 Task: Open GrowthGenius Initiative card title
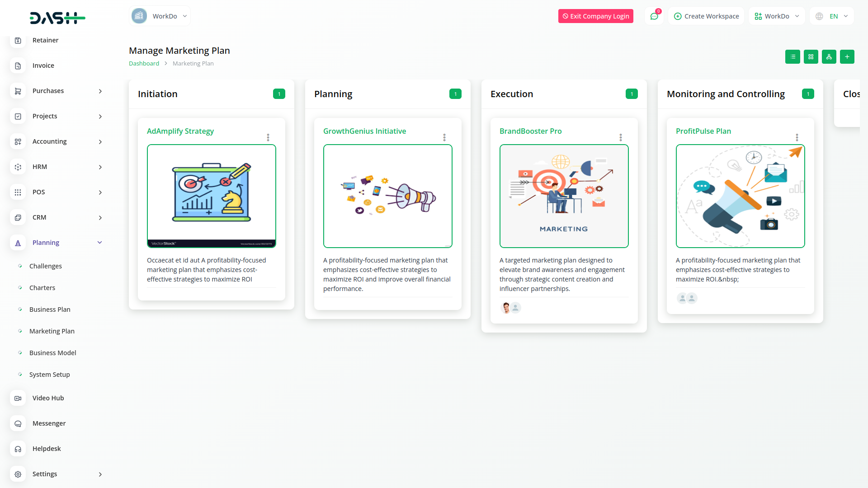coord(364,131)
